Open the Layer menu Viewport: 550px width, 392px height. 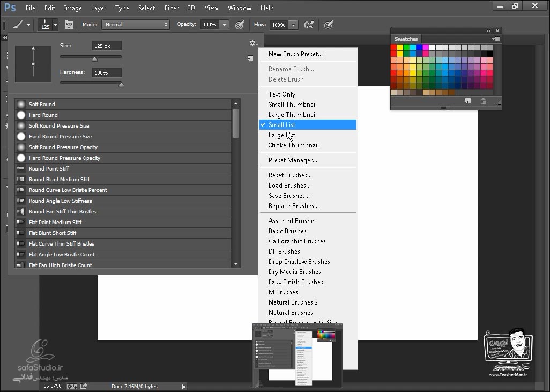click(x=99, y=8)
